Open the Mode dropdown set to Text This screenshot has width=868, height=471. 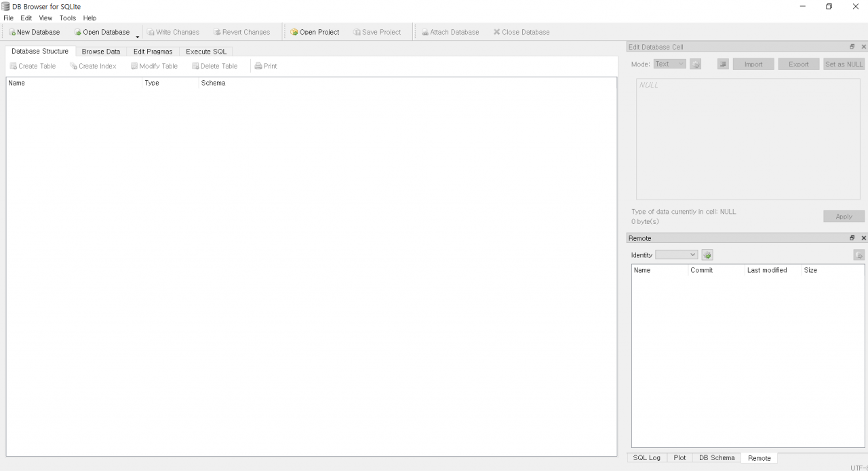669,64
